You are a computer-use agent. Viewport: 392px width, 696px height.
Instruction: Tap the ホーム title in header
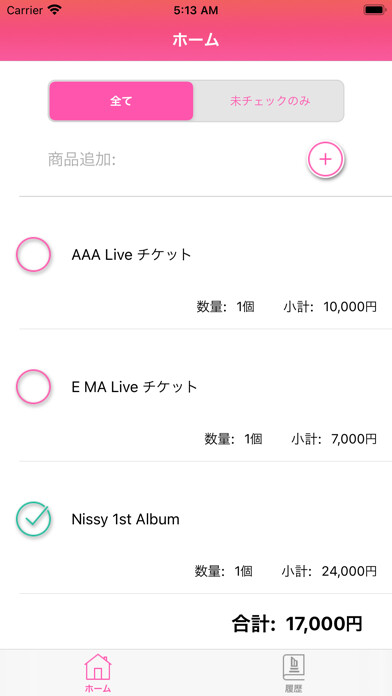pyautogui.click(x=196, y=40)
